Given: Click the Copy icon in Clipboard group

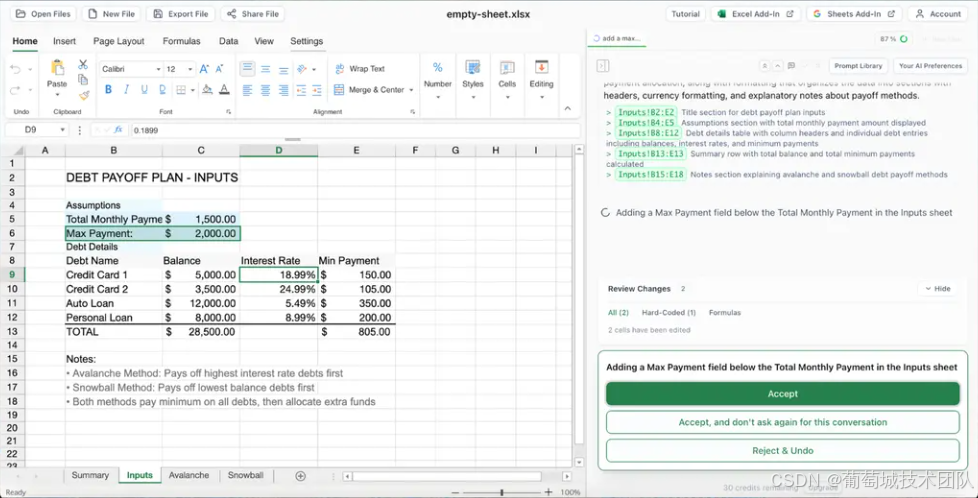Looking at the screenshot, I should point(82,79).
